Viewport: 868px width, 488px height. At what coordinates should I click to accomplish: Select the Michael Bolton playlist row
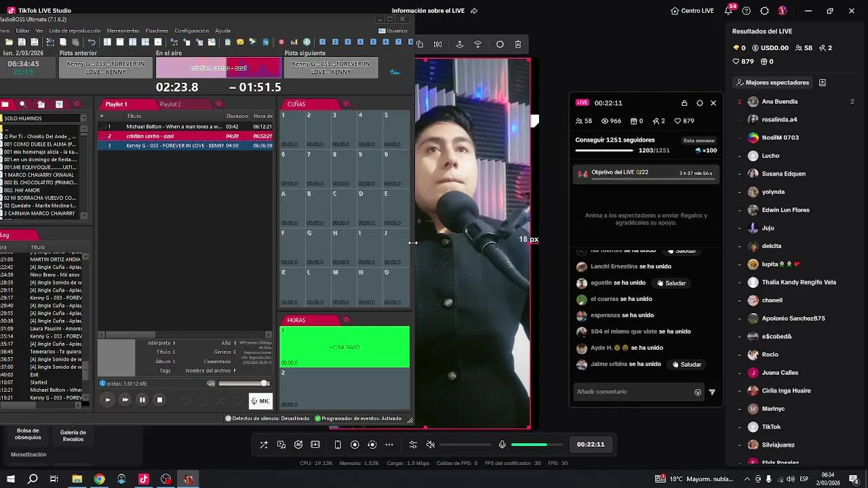click(186, 127)
